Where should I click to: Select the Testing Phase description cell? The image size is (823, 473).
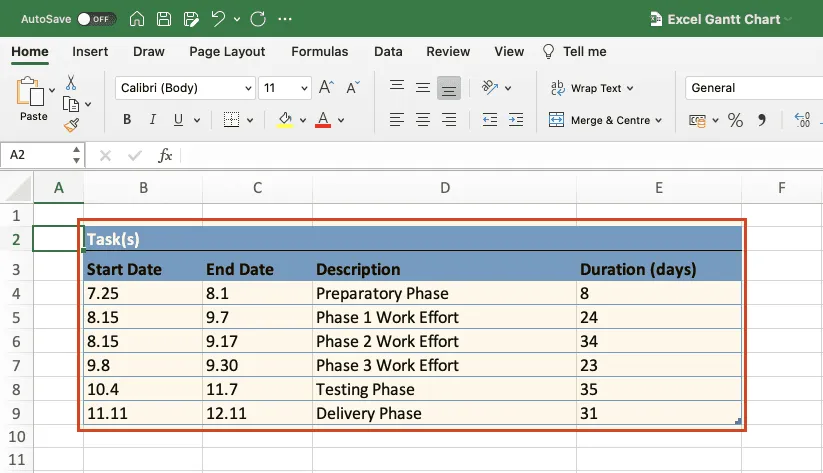444,389
